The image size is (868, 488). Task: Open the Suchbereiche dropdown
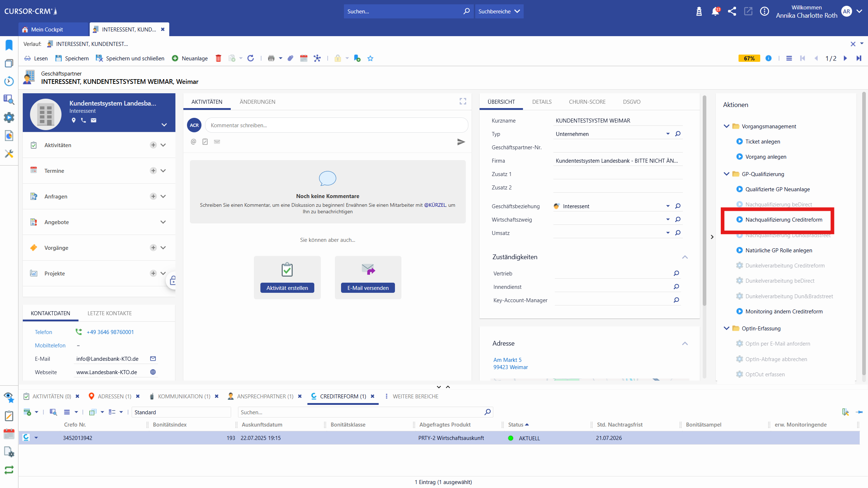pos(499,12)
